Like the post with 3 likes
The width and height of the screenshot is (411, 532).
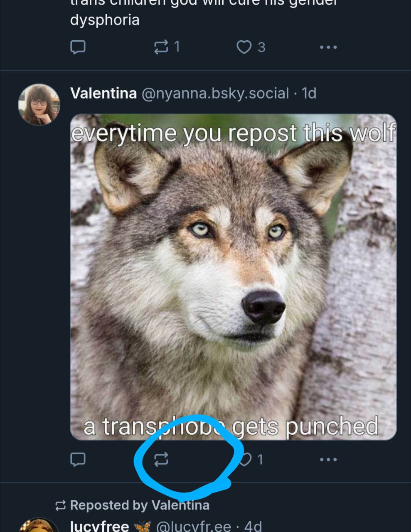[244, 47]
